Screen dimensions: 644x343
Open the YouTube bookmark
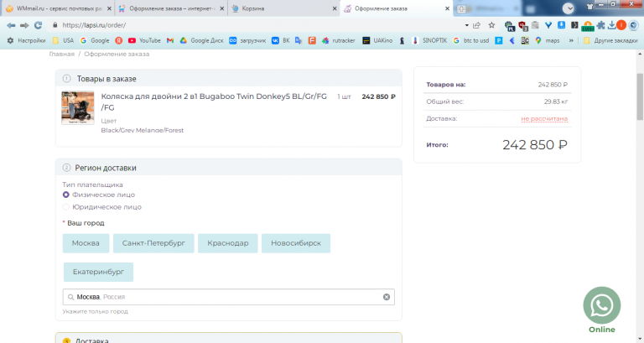tap(144, 40)
